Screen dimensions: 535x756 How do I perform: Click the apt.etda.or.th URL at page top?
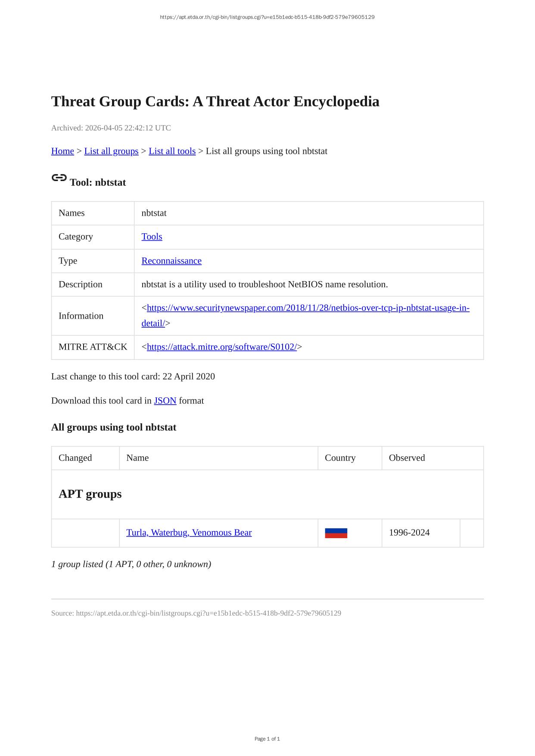(267, 17)
